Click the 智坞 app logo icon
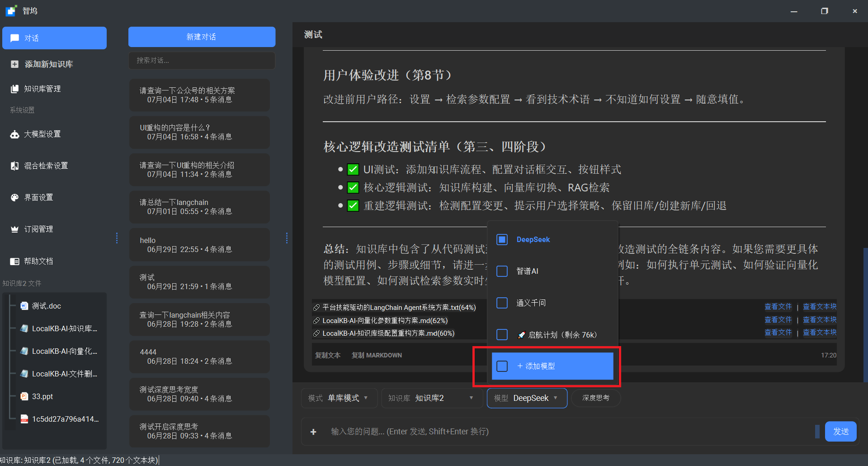Screen dimensions: 868x466 (11, 10)
